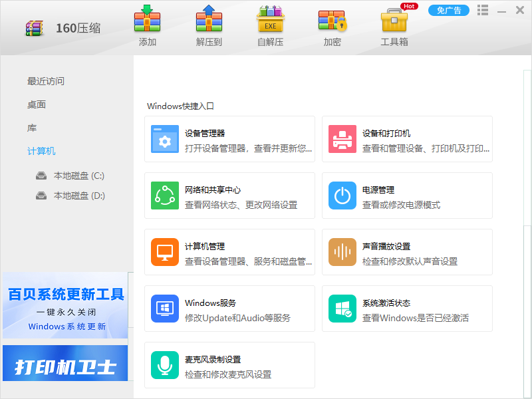Click the Windows服务 blue monitor icon

point(165,309)
